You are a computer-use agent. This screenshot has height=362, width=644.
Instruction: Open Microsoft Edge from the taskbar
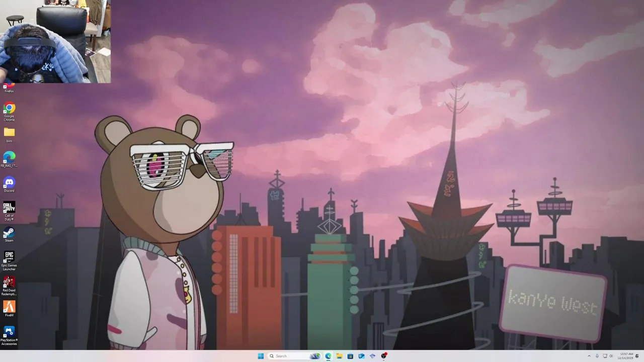pyautogui.click(x=328, y=356)
